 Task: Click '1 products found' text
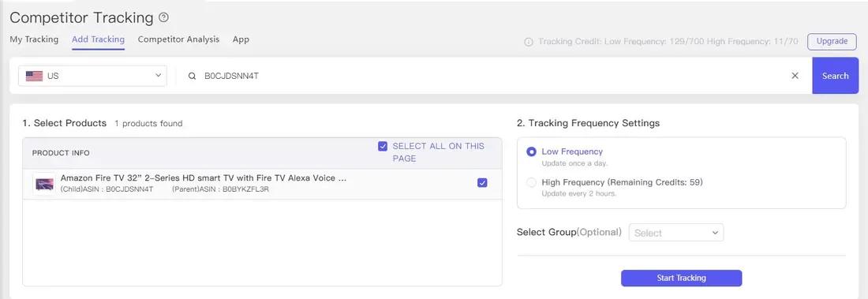tap(148, 124)
